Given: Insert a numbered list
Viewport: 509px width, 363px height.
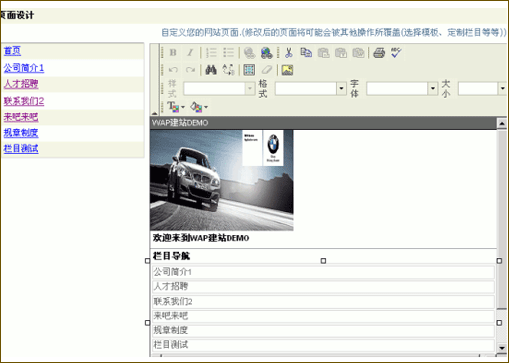Looking at the screenshot, I should (211, 53).
